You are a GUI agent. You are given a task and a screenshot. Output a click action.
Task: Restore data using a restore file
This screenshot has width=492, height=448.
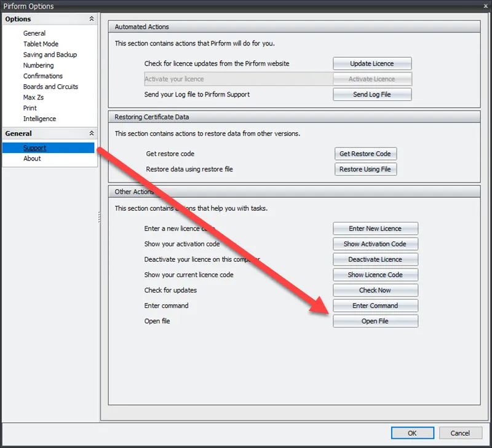[x=365, y=169]
